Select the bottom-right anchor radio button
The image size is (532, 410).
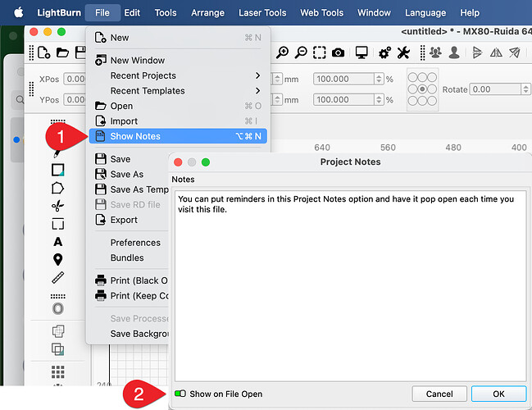pyautogui.click(x=432, y=101)
